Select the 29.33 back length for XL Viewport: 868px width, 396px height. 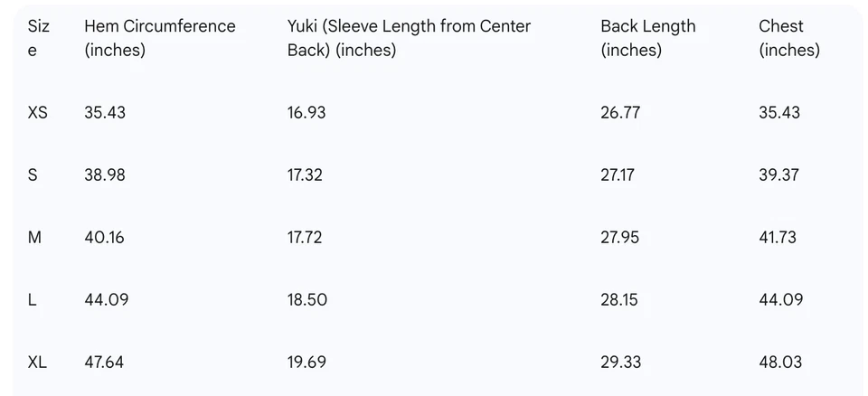tap(620, 363)
